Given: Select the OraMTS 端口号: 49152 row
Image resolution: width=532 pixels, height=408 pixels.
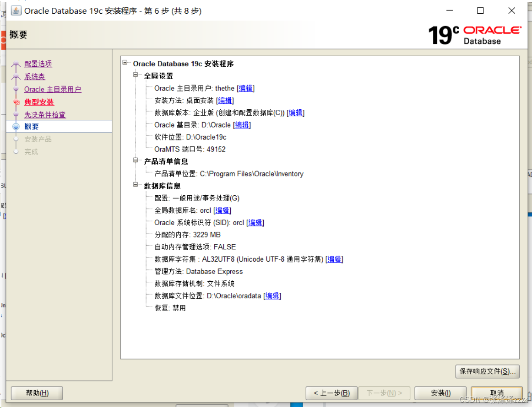Looking at the screenshot, I should [x=190, y=150].
